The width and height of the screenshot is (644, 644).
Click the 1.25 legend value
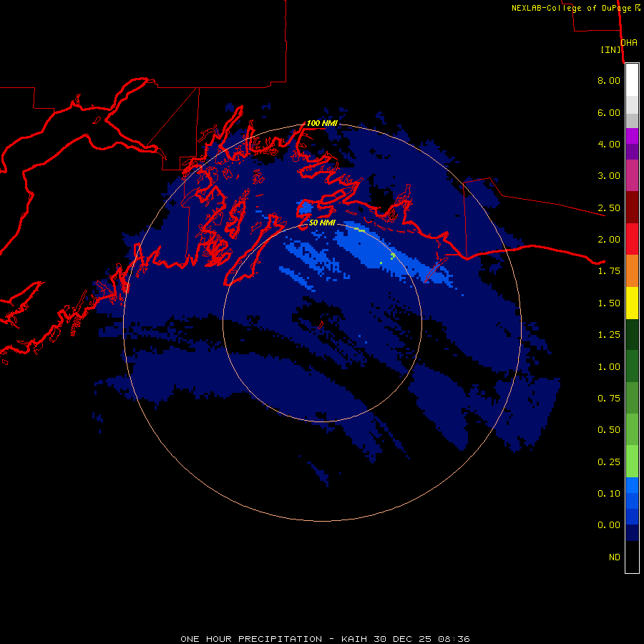609,335
